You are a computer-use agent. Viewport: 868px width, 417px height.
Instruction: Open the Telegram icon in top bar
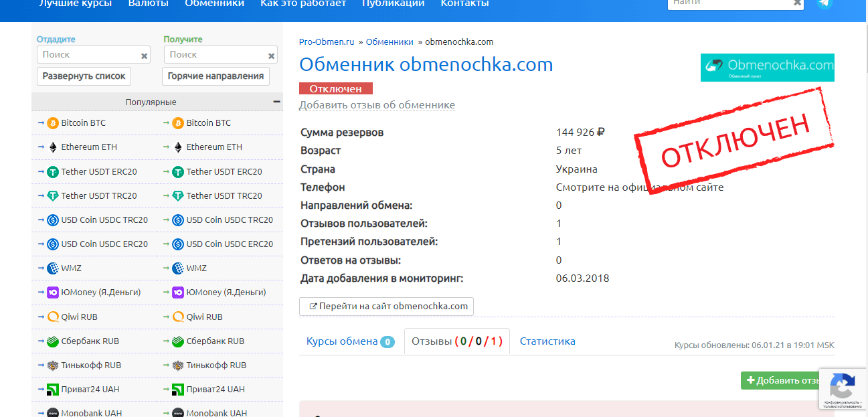pos(824,3)
